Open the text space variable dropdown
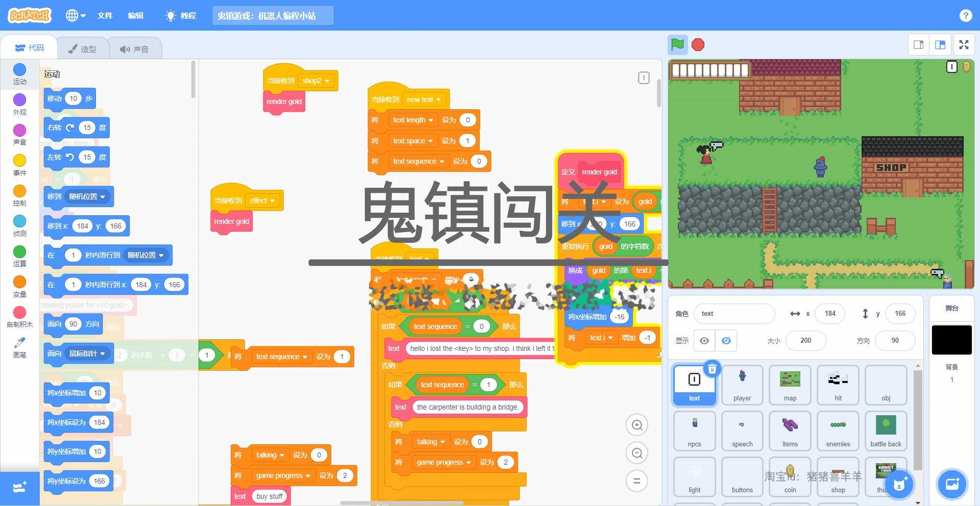This screenshot has width=980, height=506. (x=413, y=141)
